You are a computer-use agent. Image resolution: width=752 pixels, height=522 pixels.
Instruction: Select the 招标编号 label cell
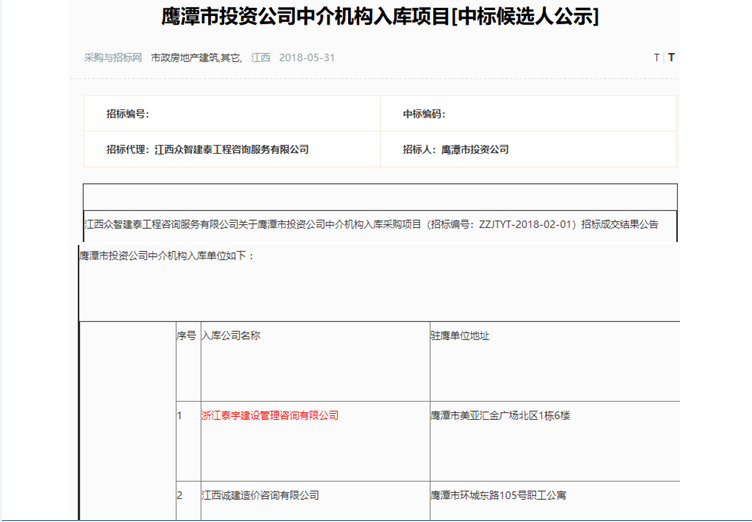point(232,114)
